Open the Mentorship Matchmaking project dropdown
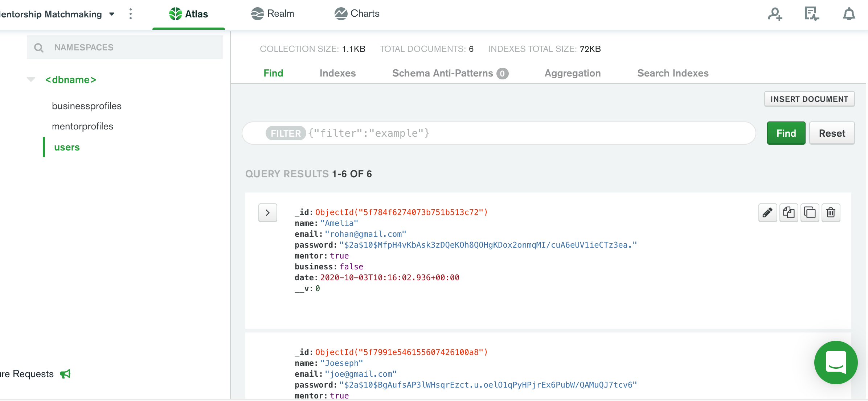This screenshot has width=868, height=401. click(112, 15)
